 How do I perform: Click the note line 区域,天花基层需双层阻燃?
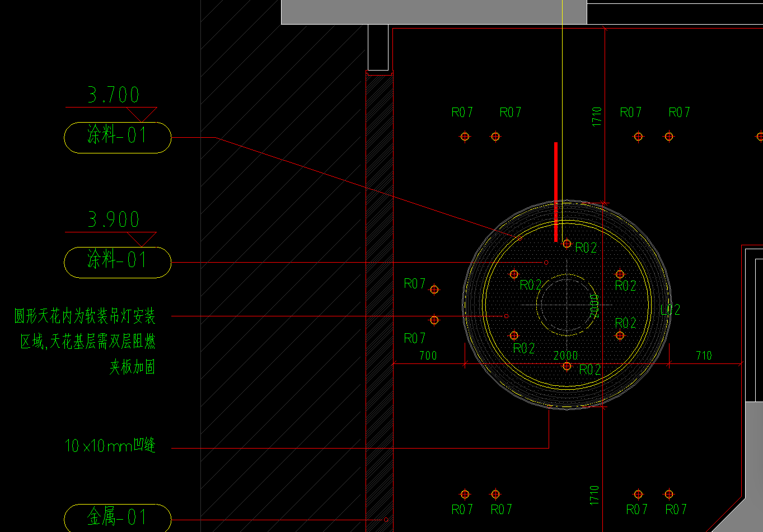(x=88, y=342)
